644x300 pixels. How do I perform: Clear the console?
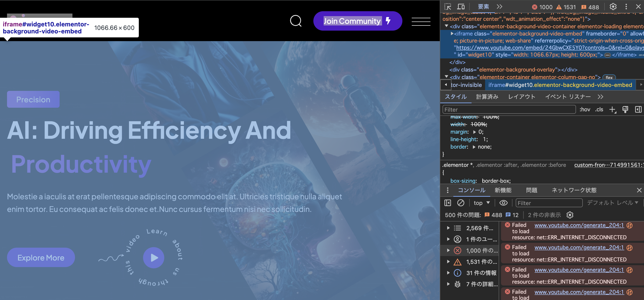pyautogui.click(x=461, y=203)
